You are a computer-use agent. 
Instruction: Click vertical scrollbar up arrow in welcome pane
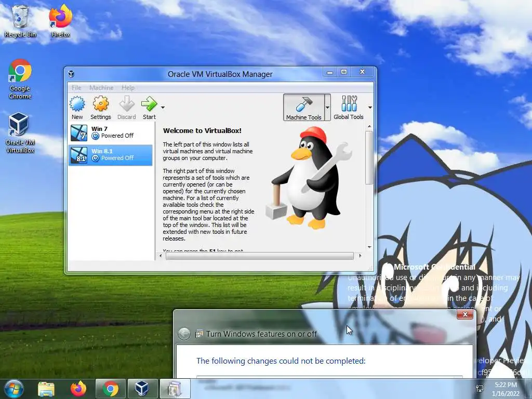click(369, 127)
